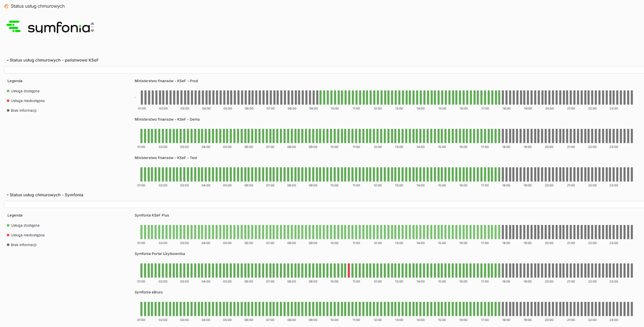Click the 'Symfonia Portal Użytkownika' panel title
The image size is (644, 327).
point(160,254)
